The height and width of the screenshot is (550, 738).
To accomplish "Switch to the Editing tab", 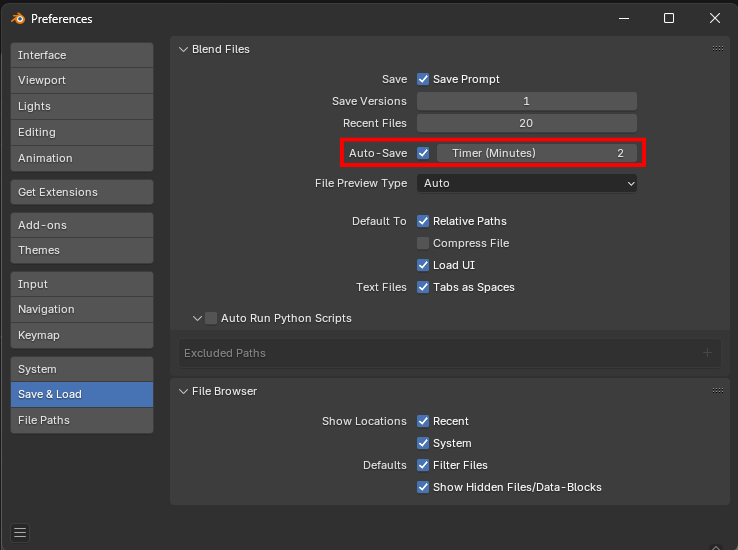I will point(82,132).
